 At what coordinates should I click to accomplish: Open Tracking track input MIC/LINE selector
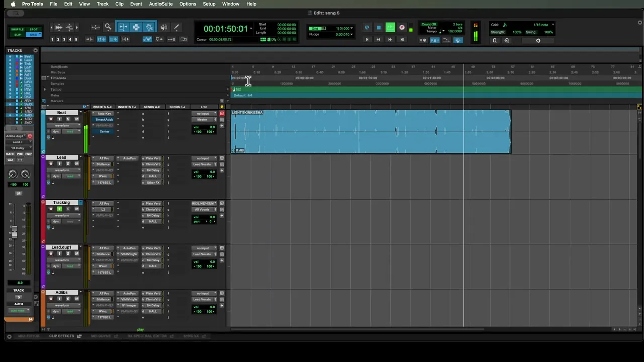(204, 203)
